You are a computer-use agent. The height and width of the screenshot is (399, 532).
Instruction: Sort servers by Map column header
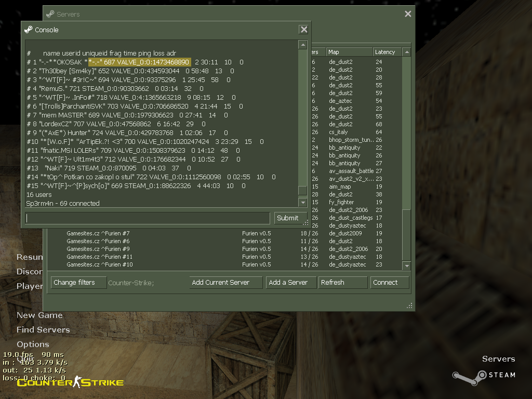(350, 52)
